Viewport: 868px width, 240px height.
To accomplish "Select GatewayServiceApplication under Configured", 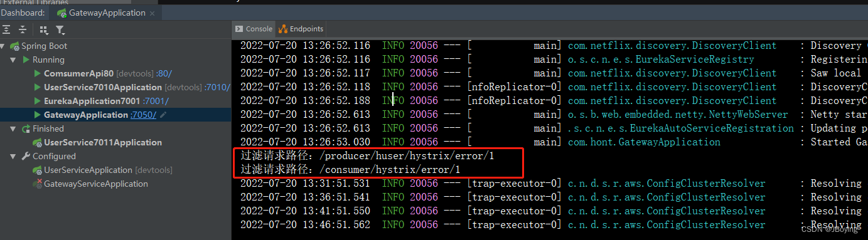I will click(96, 184).
